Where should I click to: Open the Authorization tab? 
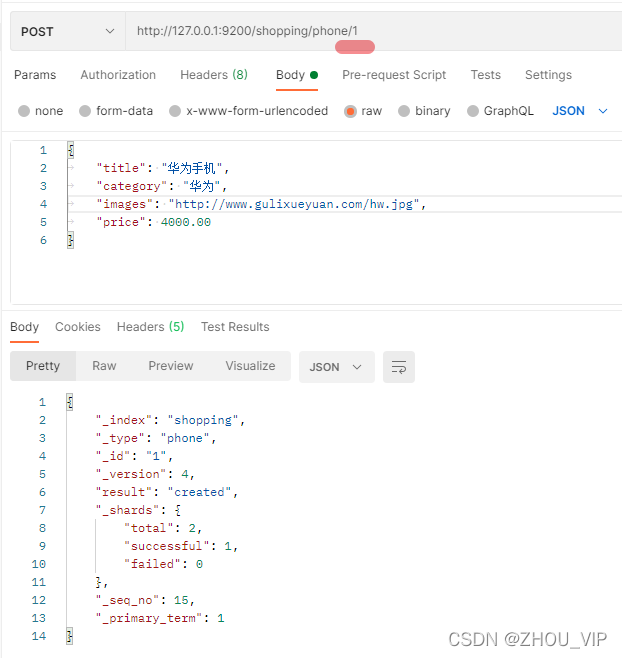118,75
